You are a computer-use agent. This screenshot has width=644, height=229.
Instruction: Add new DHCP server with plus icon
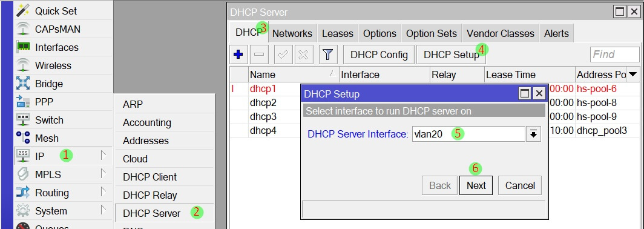[x=238, y=55]
